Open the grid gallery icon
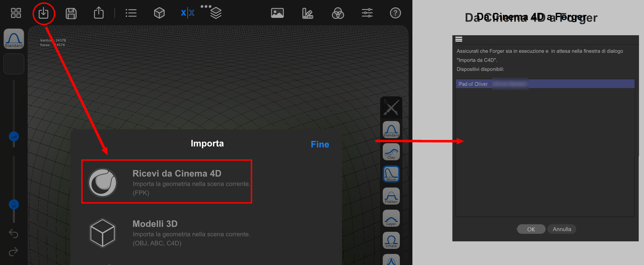This screenshot has width=644, height=265. (x=16, y=13)
